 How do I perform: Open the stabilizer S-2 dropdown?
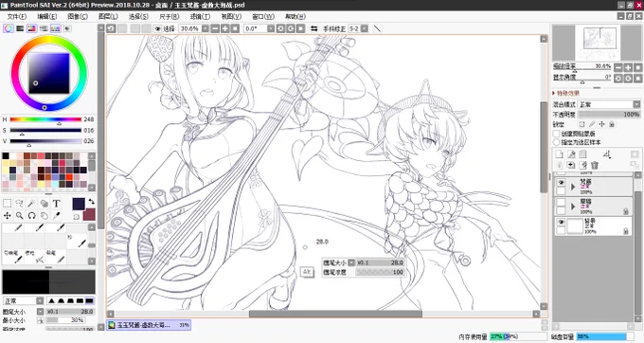click(x=365, y=28)
